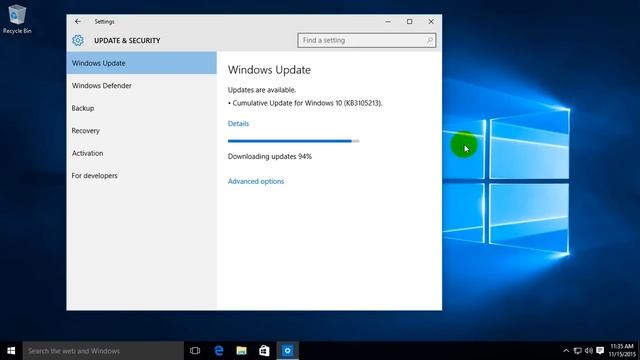
Task: Click the Search the web and Windows box
Action: point(103,351)
